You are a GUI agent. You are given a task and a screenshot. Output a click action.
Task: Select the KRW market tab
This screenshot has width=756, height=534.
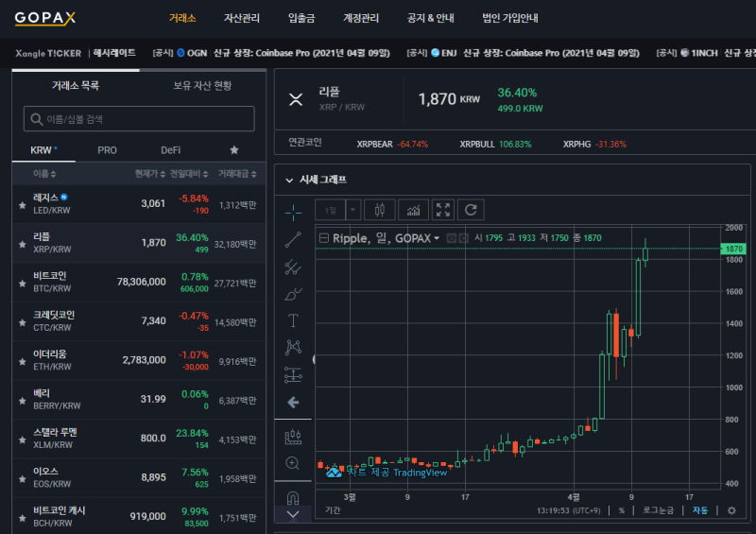click(x=43, y=150)
